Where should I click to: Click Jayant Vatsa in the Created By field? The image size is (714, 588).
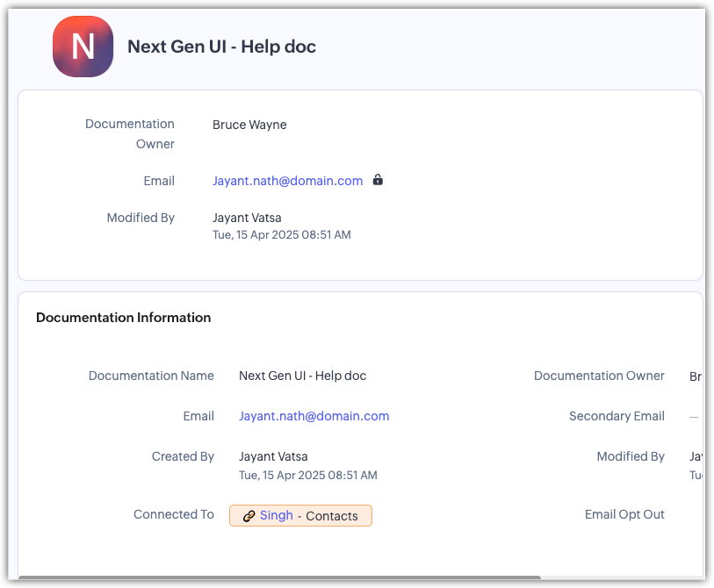273,456
